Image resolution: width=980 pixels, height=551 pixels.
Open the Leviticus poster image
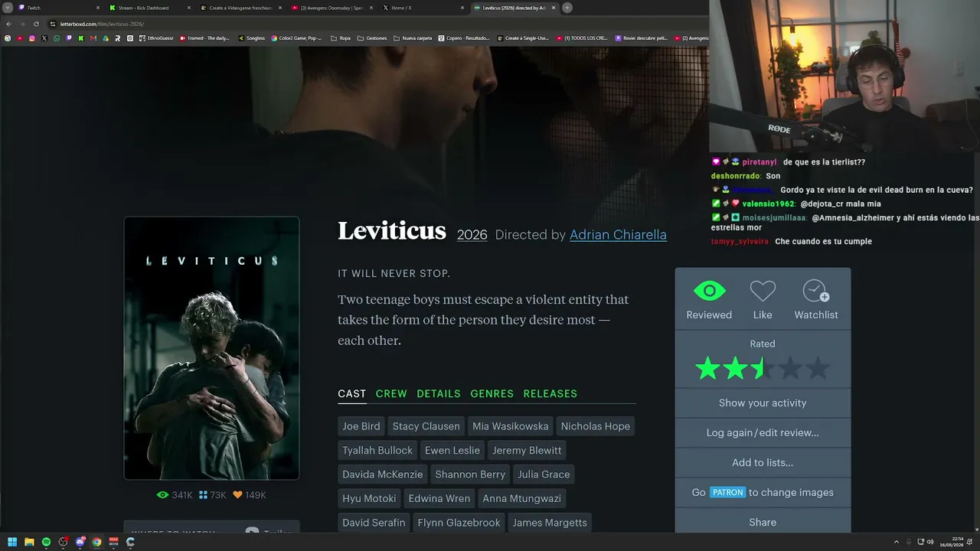coord(211,348)
